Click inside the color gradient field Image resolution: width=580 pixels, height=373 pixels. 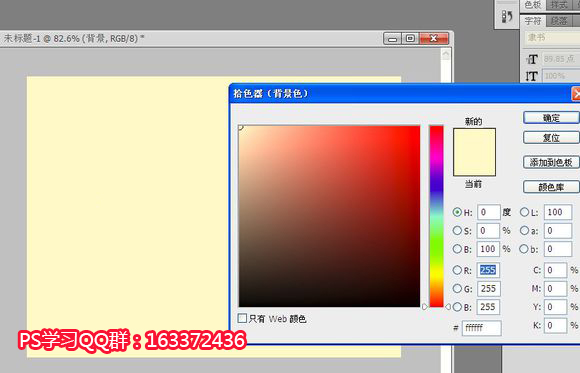(329, 216)
